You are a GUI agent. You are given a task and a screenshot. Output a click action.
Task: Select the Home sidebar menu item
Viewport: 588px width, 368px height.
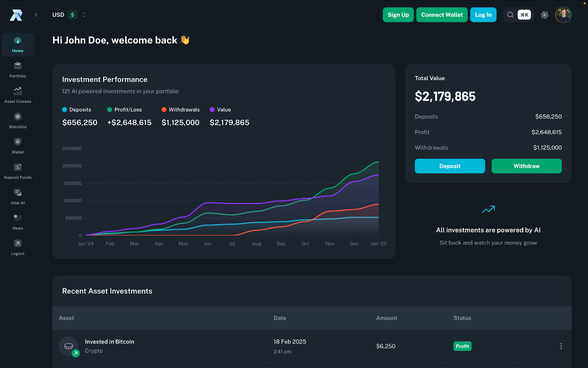[x=18, y=45]
